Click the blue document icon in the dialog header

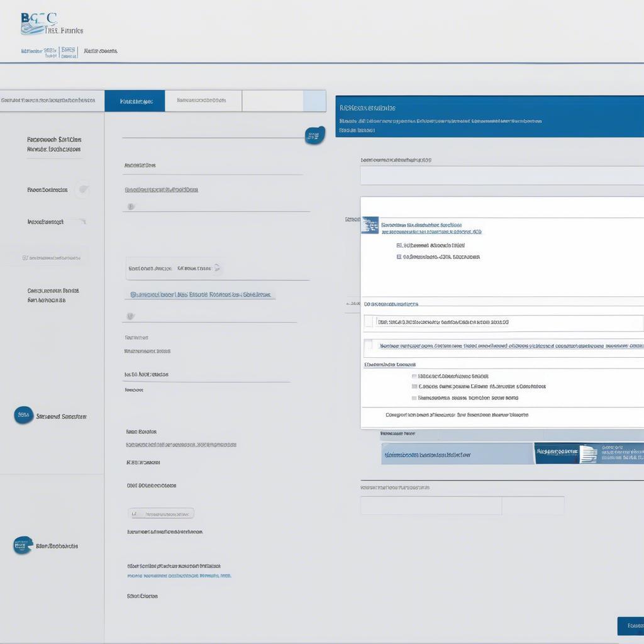(x=370, y=225)
